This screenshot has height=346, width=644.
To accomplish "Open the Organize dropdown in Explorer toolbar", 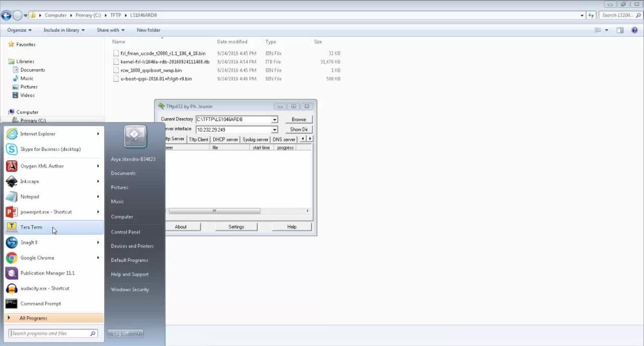I will click(x=19, y=30).
